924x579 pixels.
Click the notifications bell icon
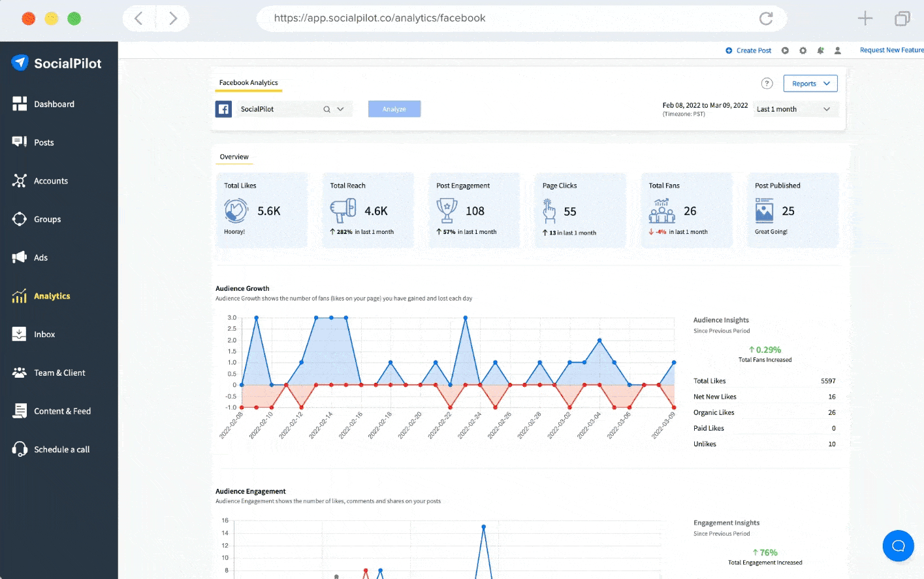pos(820,50)
